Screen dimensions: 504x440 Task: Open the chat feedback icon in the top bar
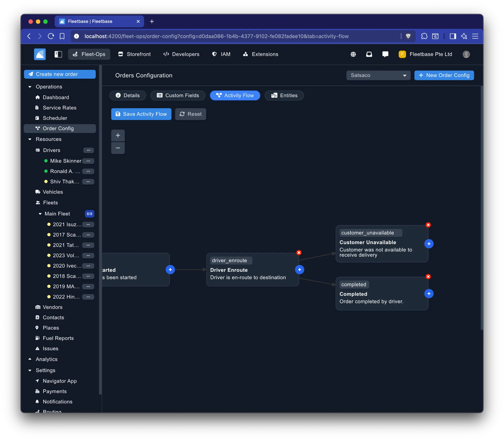click(x=385, y=54)
